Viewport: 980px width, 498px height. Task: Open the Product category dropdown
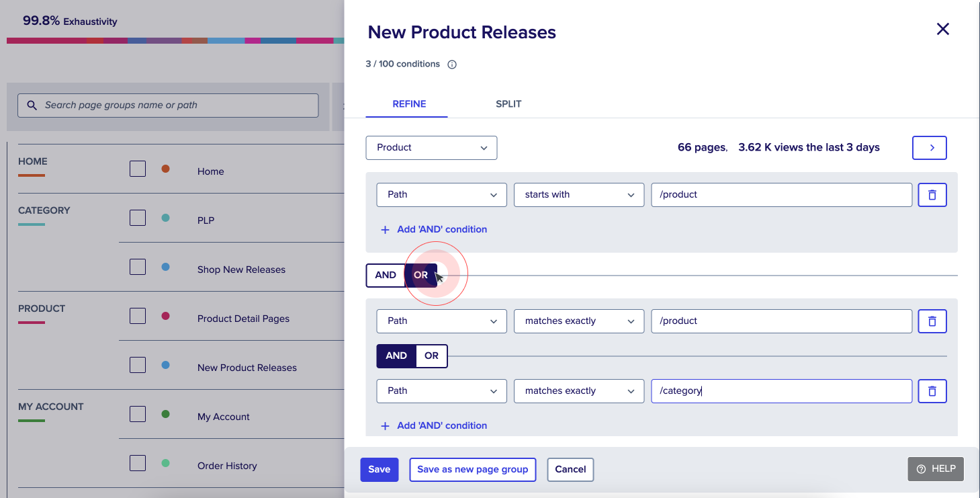pyautogui.click(x=431, y=147)
